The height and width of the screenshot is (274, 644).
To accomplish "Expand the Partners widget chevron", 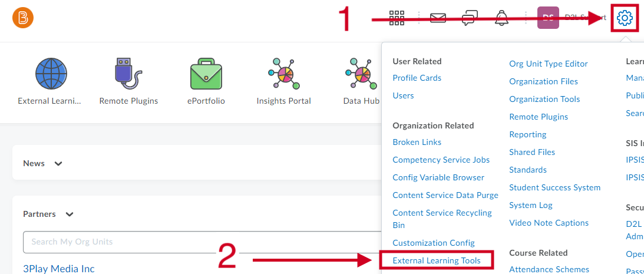I will pyautogui.click(x=70, y=214).
